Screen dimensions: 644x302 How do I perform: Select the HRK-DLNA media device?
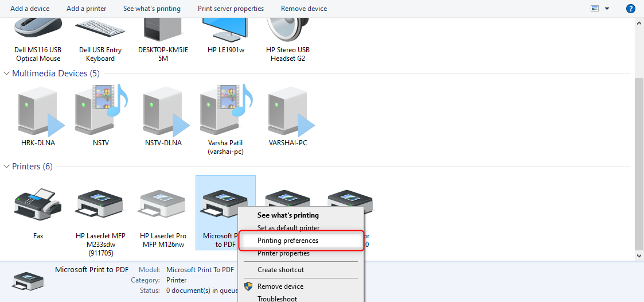[38, 117]
